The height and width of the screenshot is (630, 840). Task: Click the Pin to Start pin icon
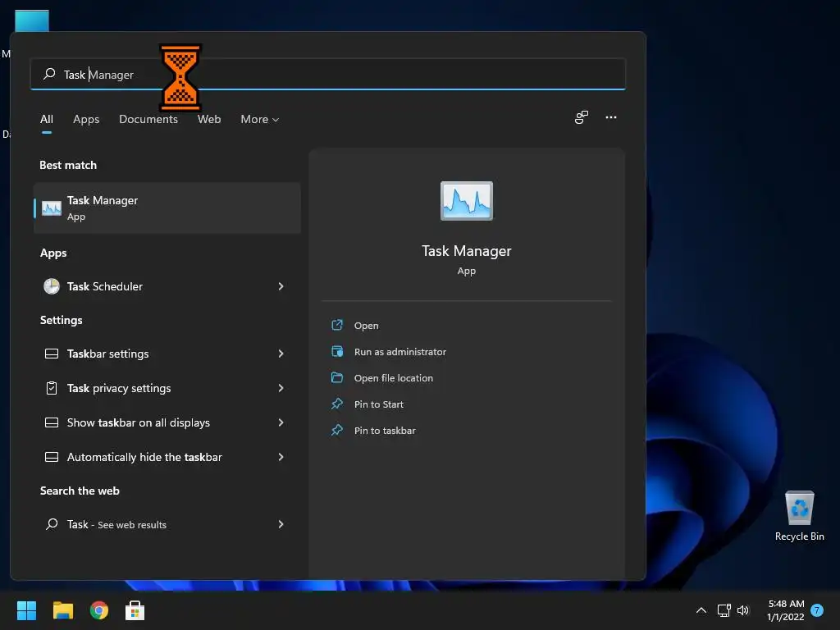[x=337, y=404]
